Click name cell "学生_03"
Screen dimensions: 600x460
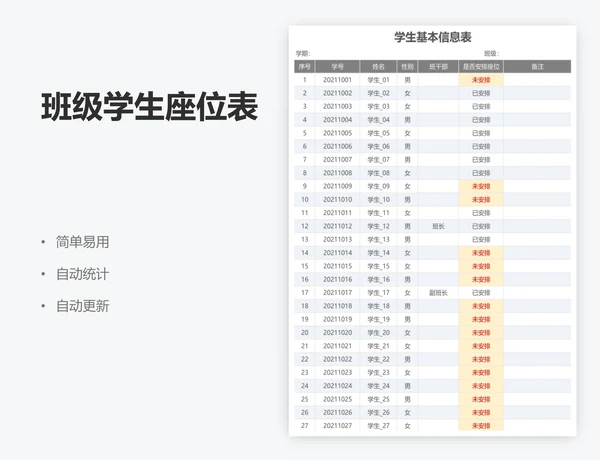(378, 106)
